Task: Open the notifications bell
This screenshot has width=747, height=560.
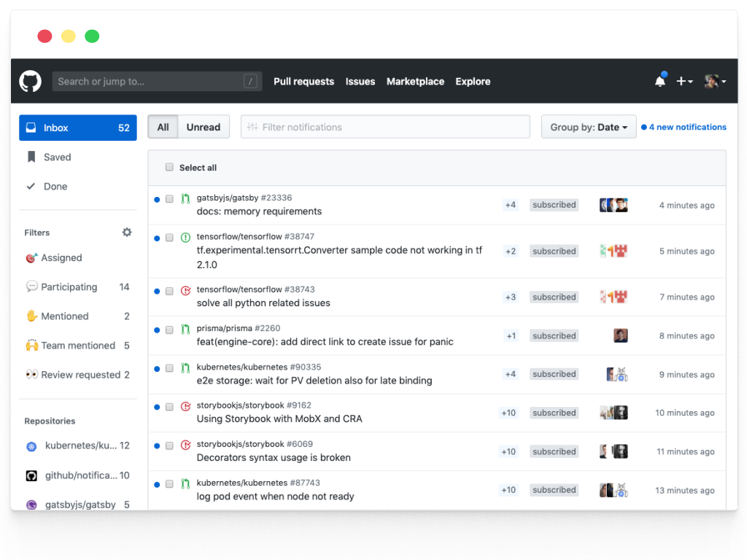Action: click(x=659, y=81)
